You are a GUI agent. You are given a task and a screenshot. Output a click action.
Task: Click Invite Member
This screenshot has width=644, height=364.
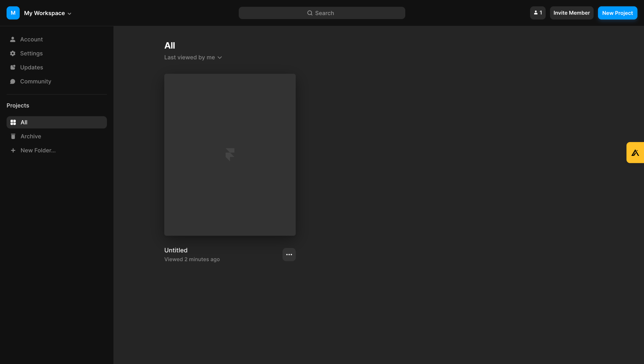tap(572, 13)
